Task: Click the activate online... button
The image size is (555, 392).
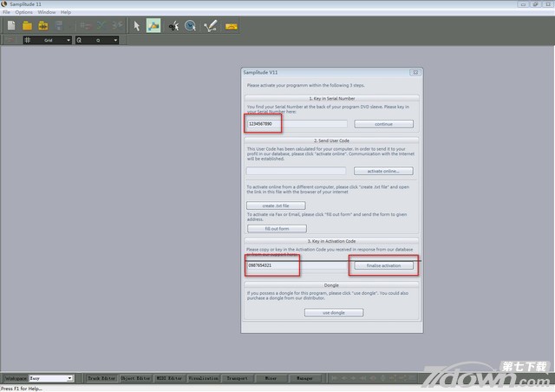Action: click(383, 171)
